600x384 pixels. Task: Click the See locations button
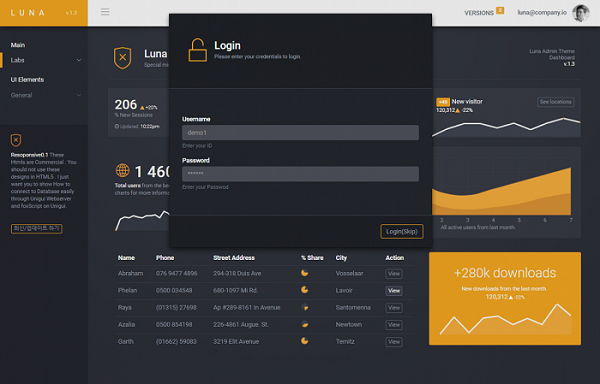[x=556, y=102]
